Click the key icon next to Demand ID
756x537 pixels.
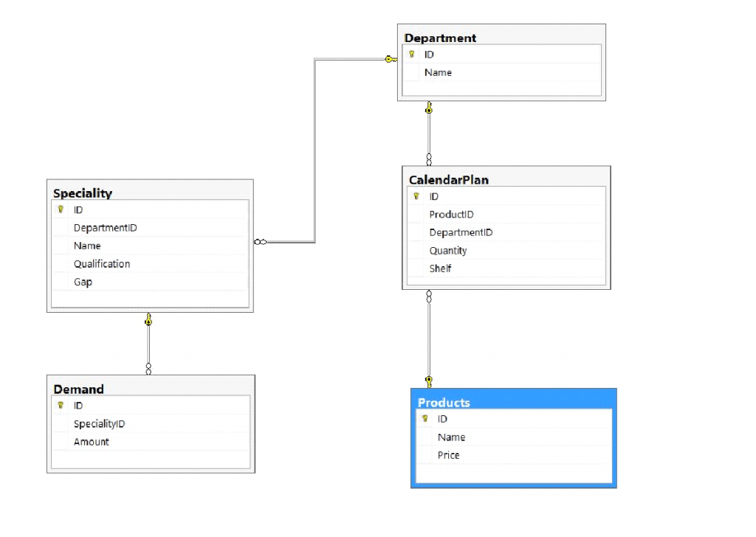[x=60, y=405]
